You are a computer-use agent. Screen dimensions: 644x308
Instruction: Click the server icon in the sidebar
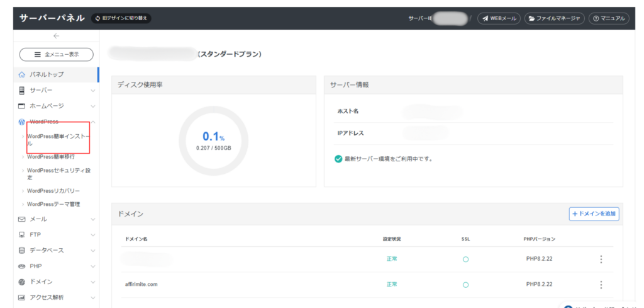point(22,91)
